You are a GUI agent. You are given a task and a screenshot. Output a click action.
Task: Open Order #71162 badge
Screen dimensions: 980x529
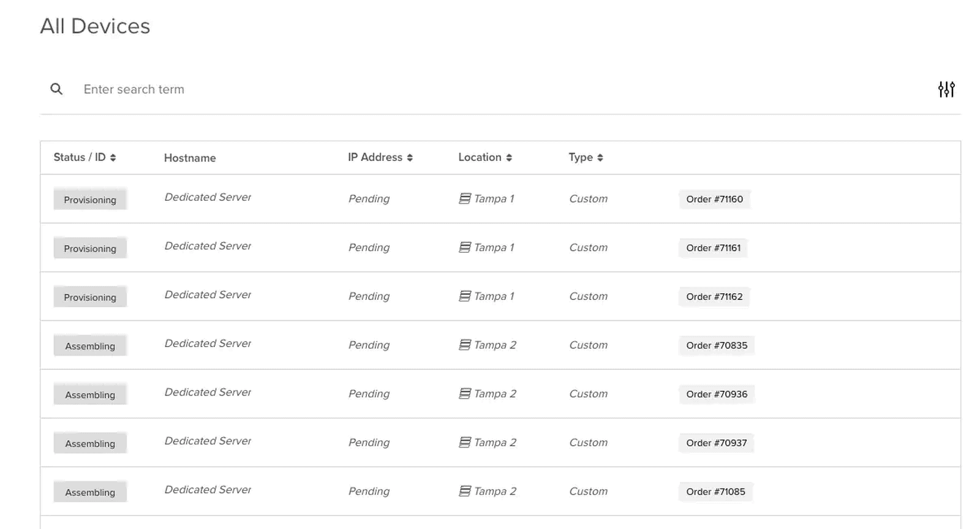[714, 296]
